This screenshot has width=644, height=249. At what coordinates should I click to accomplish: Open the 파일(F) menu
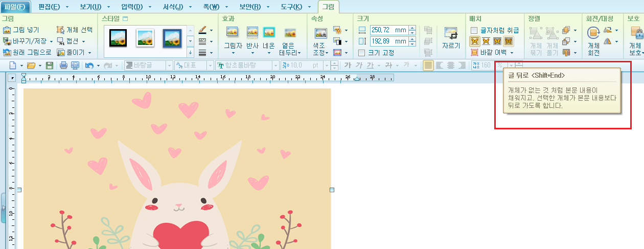(x=15, y=7)
